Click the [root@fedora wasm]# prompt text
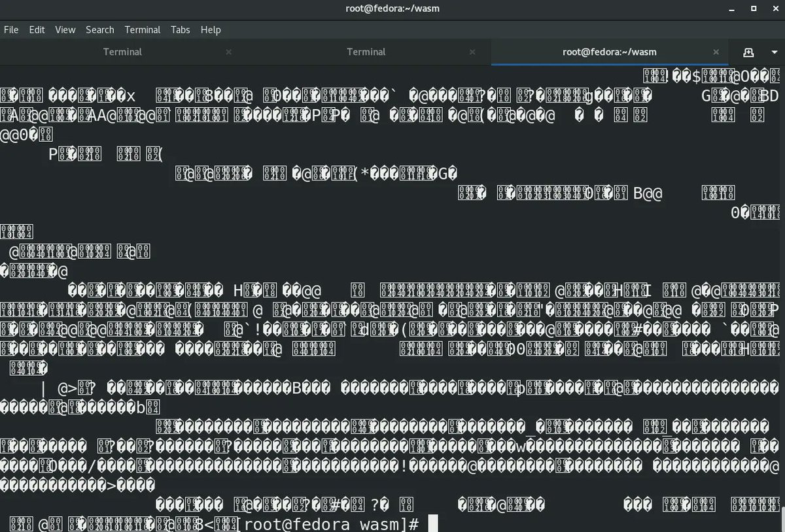This screenshot has width=785, height=532. point(326,524)
